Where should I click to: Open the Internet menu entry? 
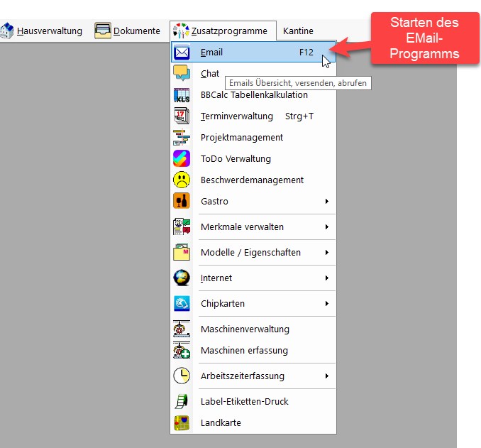[x=253, y=278]
